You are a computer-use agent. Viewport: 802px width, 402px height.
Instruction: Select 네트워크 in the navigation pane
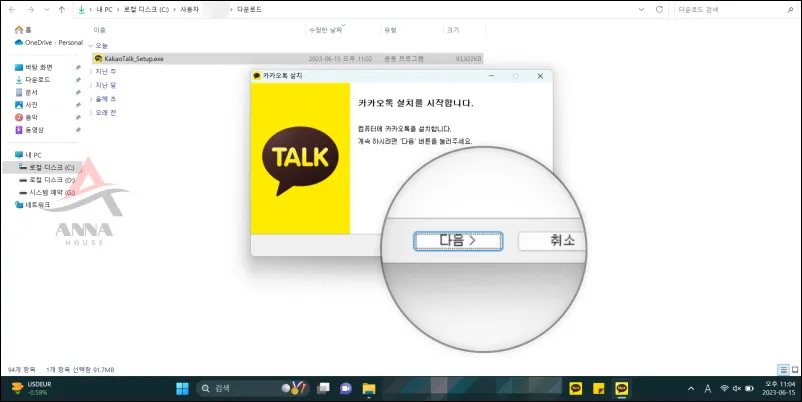[33, 205]
